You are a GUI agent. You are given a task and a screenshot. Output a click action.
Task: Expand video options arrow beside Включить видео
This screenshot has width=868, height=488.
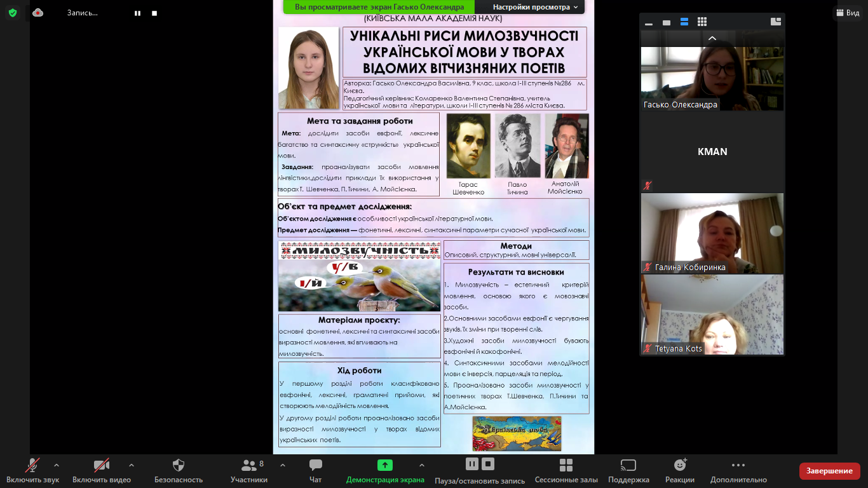click(132, 465)
